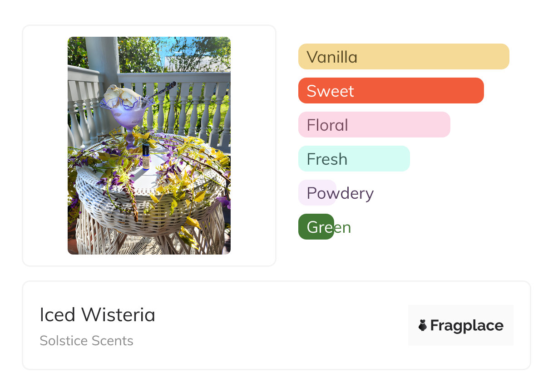Image resolution: width=553 pixels, height=392 pixels.
Task: Choose the Fresh accord bar
Action: pos(354,159)
